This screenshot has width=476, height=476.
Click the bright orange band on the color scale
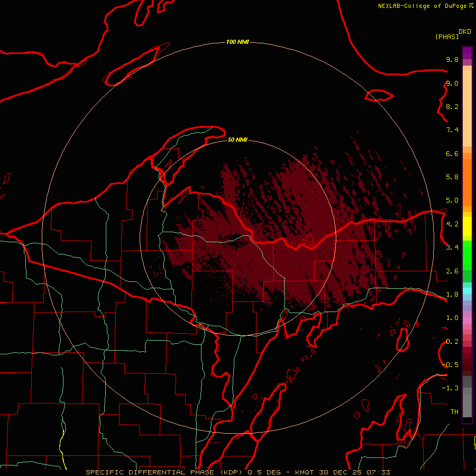click(467, 183)
